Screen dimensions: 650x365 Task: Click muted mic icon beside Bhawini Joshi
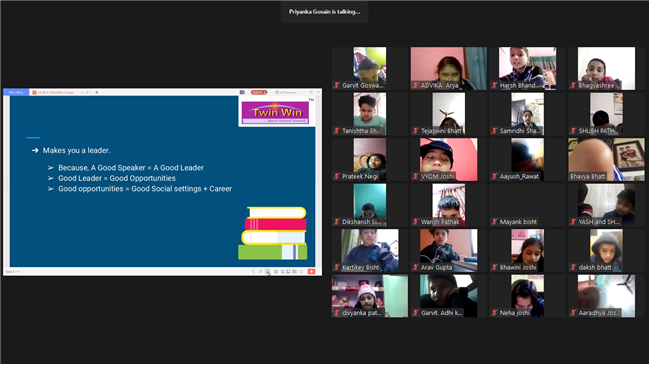click(x=494, y=268)
